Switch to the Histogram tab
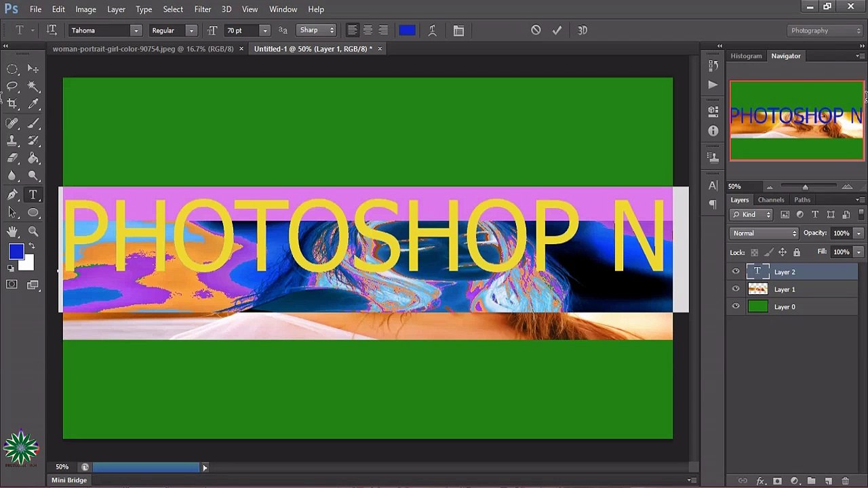This screenshot has height=488, width=868. pos(746,56)
